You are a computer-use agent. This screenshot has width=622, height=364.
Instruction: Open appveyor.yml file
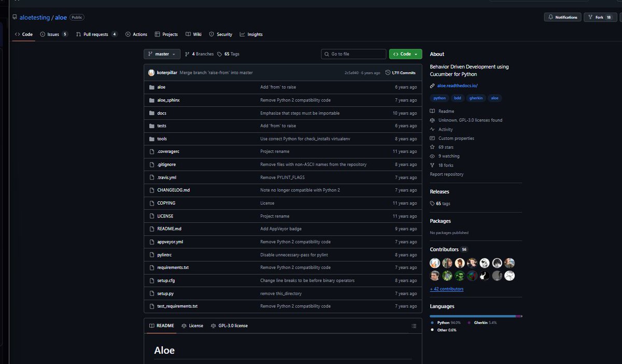point(170,242)
